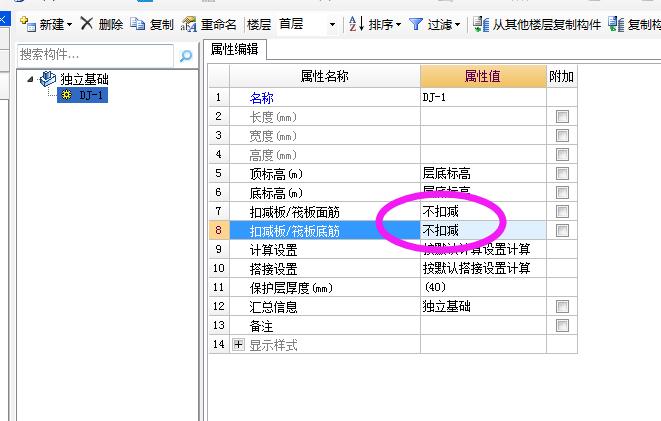Click the 名称 value cell DJ-1
Image resolution: width=661 pixels, height=421 pixels.
coord(483,97)
